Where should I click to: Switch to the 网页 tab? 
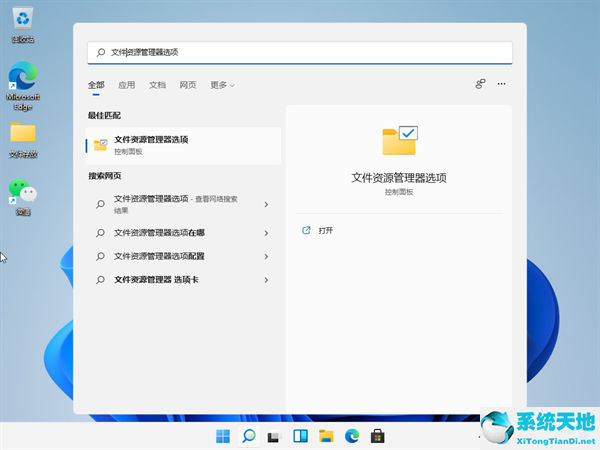pyautogui.click(x=188, y=85)
